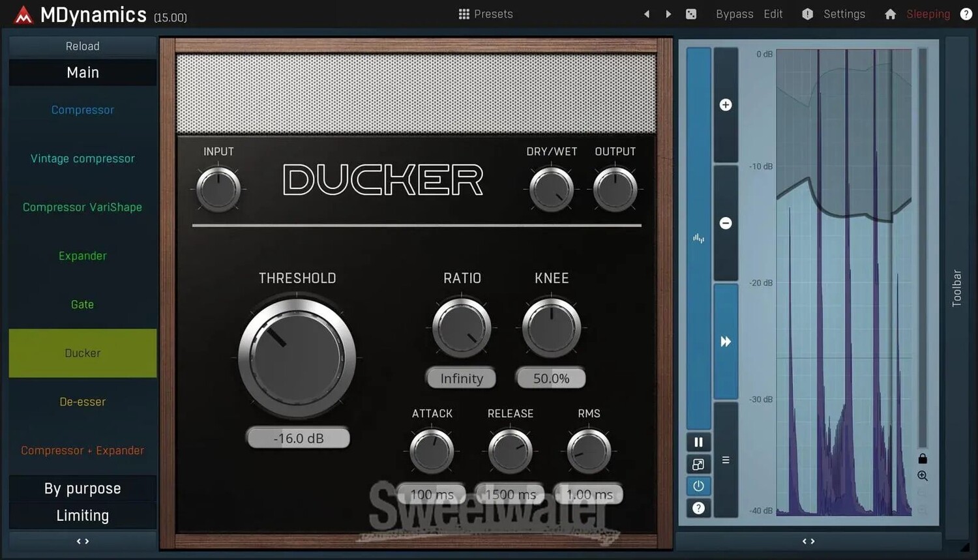Select the Vintage compressor mode
Viewport: 978px width, 560px height.
(x=83, y=158)
